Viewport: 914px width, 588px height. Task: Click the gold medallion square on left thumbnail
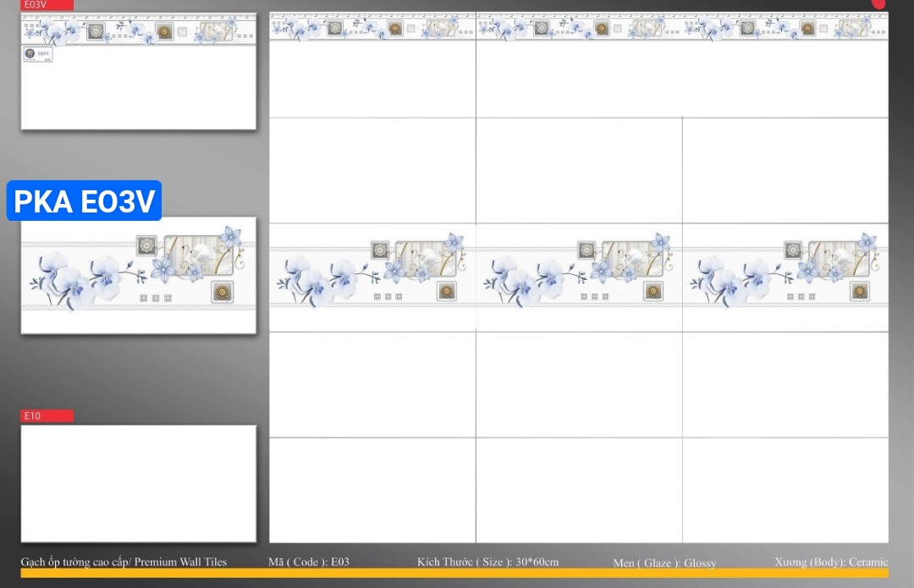[x=223, y=293]
